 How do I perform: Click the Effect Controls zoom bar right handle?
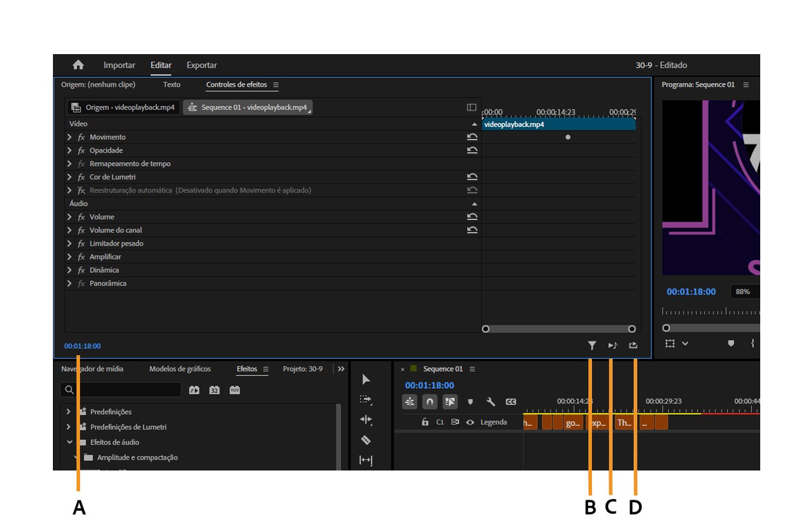tap(632, 329)
